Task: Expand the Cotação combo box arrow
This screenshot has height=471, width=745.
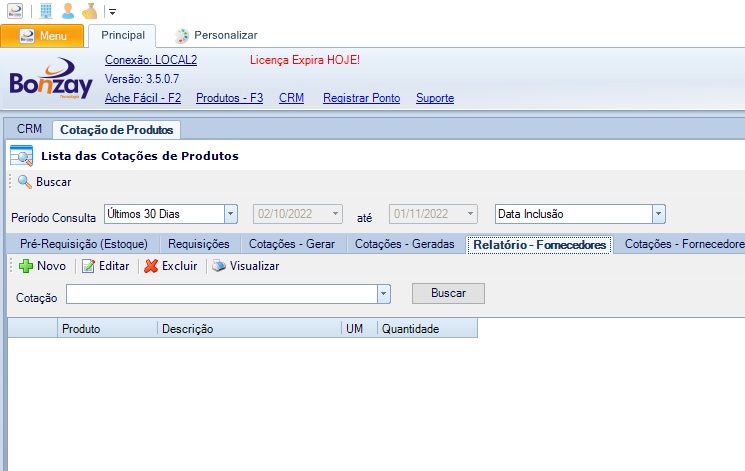Action: pyautogui.click(x=384, y=294)
